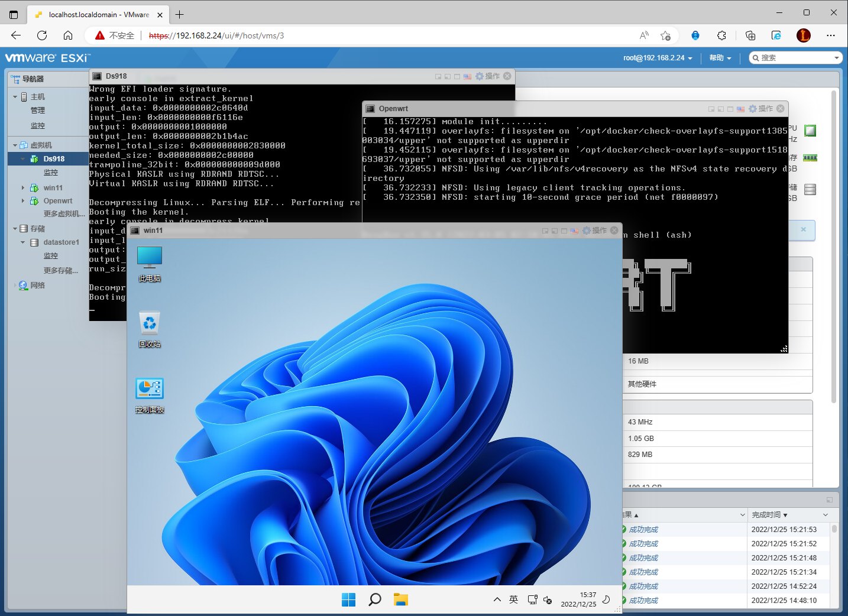The width and height of the screenshot is (848, 616).
Task: Open root@192.168.2.24 user menu
Action: (x=658, y=58)
